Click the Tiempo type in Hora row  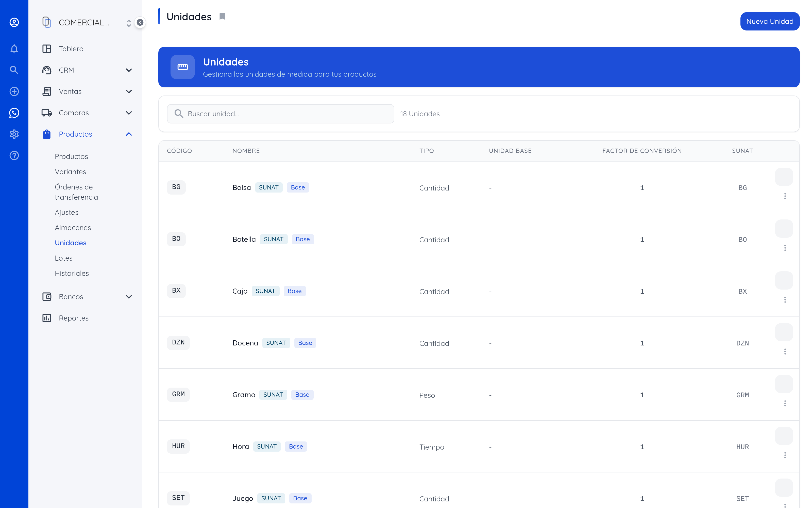tap(431, 447)
